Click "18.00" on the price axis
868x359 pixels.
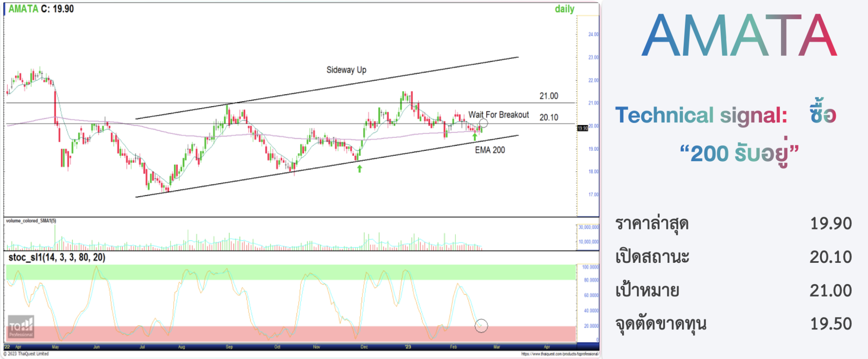[593, 172]
